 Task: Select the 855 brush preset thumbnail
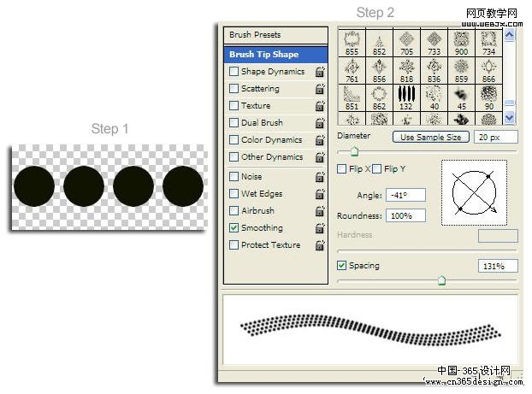point(352,43)
